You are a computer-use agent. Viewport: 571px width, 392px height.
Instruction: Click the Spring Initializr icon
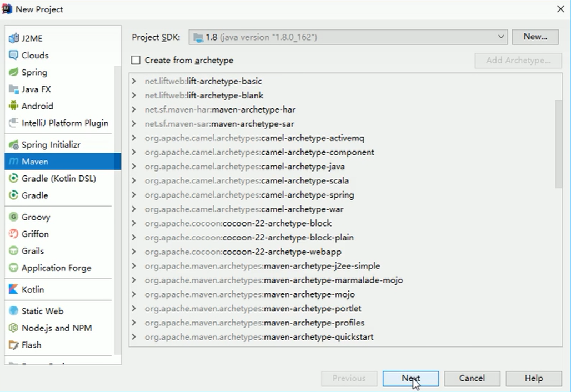tap(13, 144)
